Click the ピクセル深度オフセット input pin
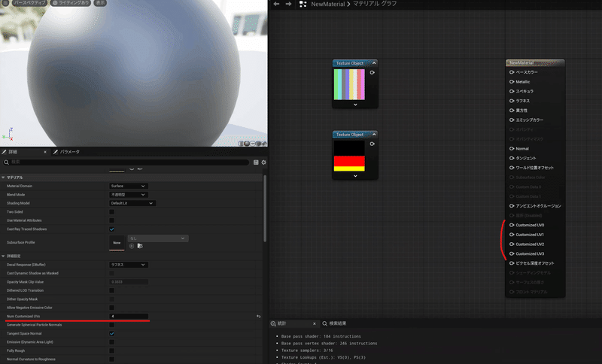The height and width of the screenshot is (364, 602). 512,263
